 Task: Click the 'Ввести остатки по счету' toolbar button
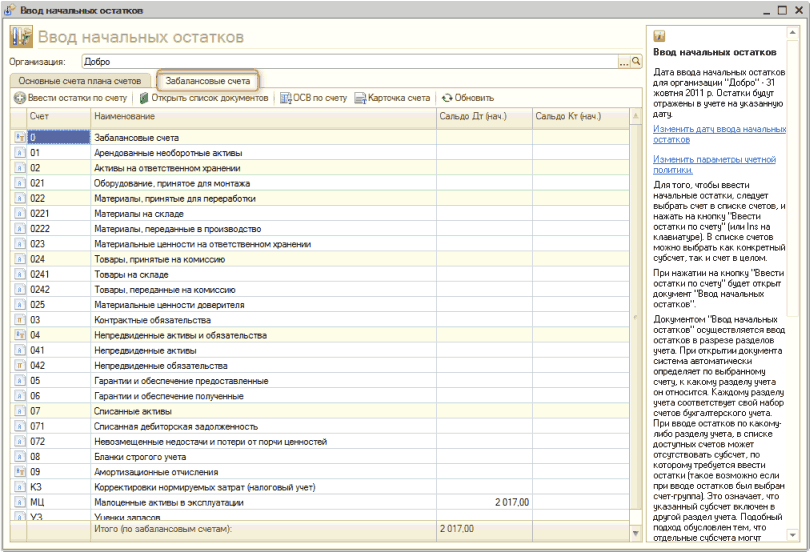click(x=71, y=98)
